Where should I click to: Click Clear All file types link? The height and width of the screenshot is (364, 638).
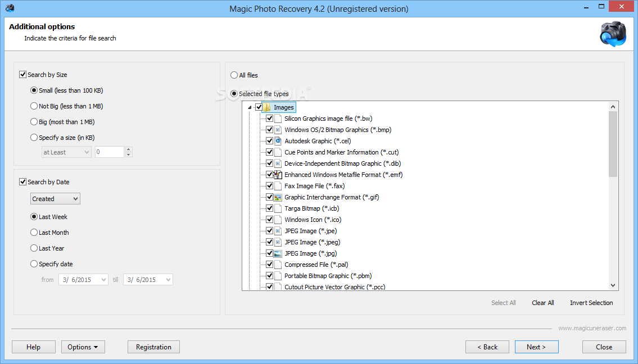pyautogui.click(x=543, y=303)
